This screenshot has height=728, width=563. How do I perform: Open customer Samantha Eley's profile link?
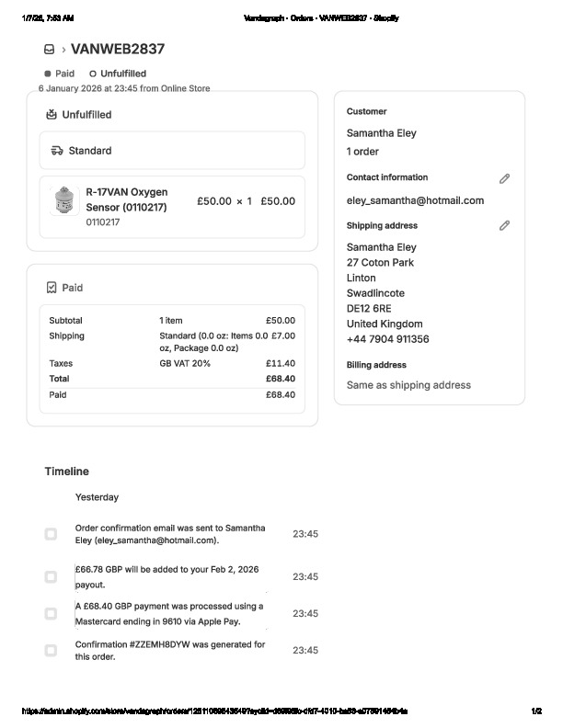click(x=381, y=133)
